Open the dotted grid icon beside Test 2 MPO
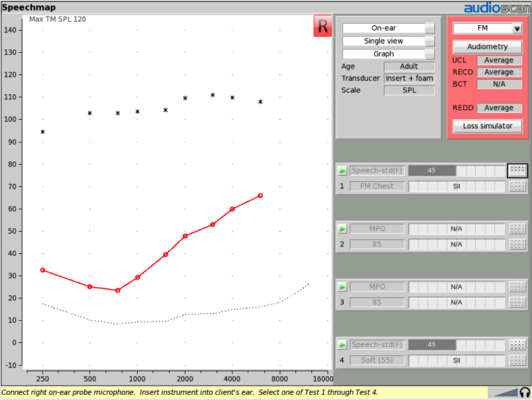 [x=517, y=229]
